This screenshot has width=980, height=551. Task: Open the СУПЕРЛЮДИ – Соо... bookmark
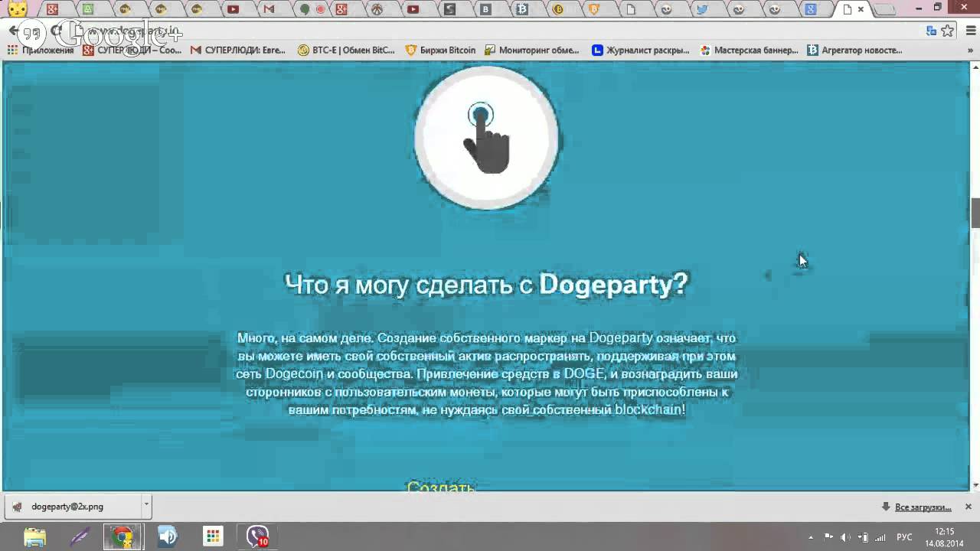pos(132,51)
